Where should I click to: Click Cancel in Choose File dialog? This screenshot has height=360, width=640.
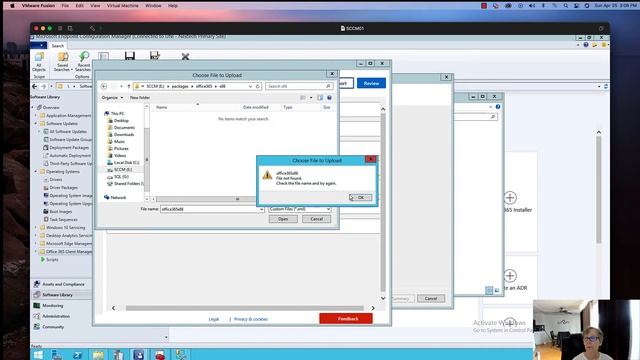[316, 219]
